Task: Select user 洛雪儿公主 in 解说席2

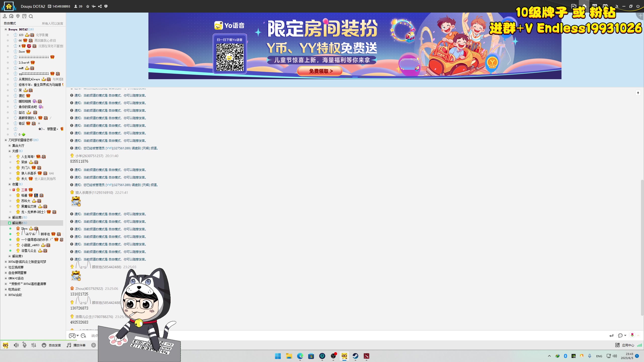Action: click(x=29, y=251)
